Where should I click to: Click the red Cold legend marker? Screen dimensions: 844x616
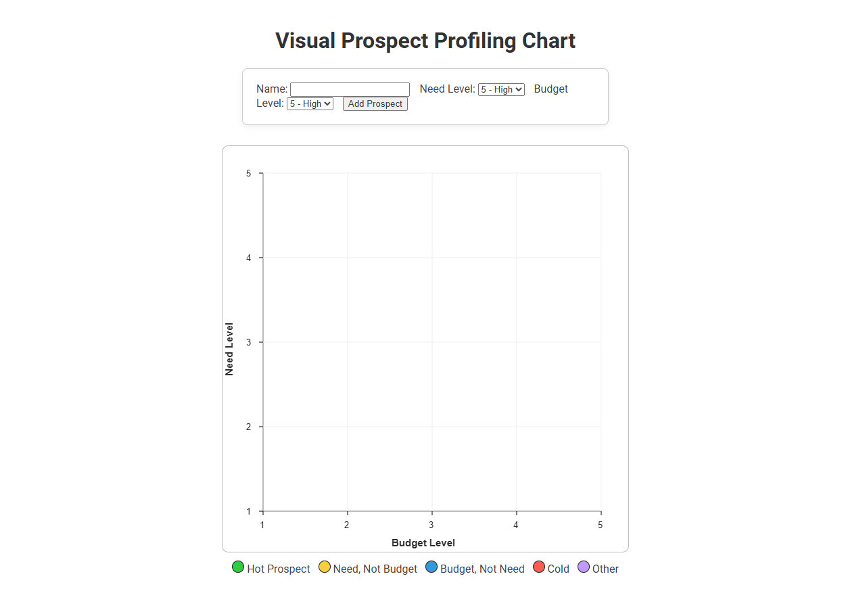point(539,567)
